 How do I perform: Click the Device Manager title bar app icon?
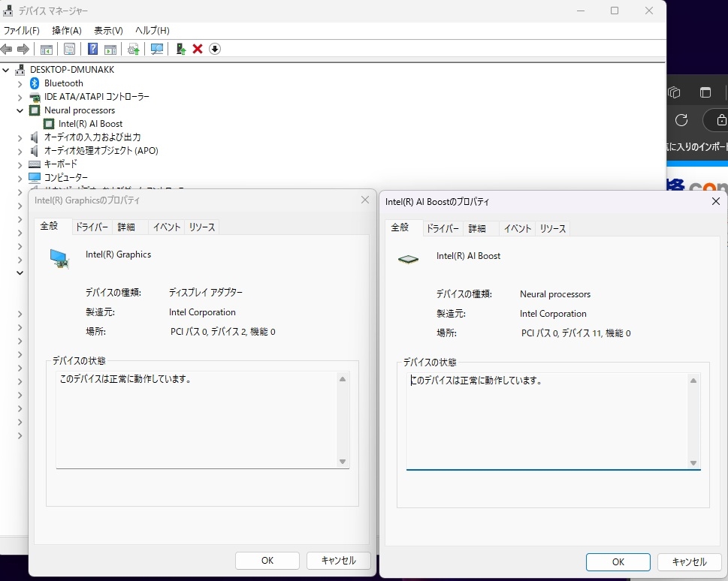coord(8,11)
